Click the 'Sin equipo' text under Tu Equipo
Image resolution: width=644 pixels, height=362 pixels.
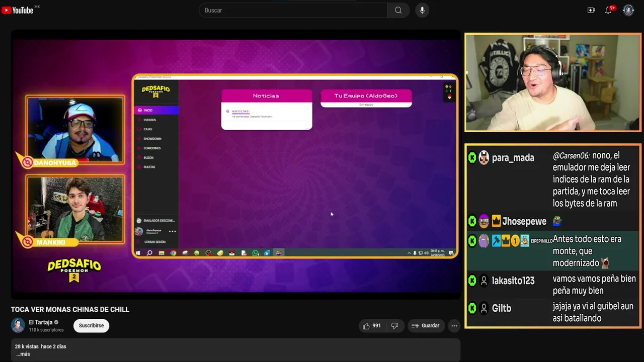(366, 105)
